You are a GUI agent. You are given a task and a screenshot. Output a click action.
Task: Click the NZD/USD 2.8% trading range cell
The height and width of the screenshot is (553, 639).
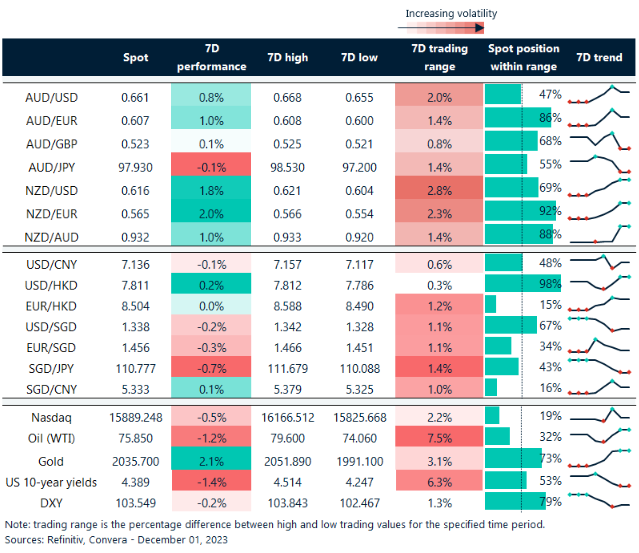click(433, 187)
